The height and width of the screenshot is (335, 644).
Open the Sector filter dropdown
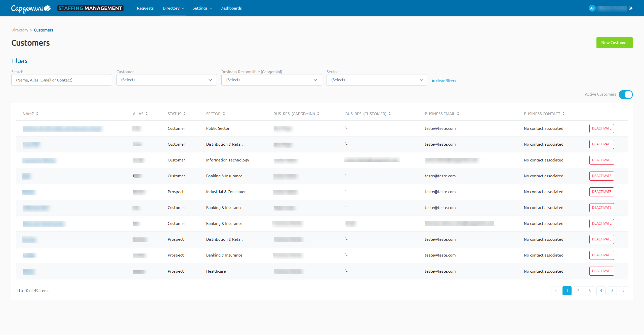tap(376, 80)
